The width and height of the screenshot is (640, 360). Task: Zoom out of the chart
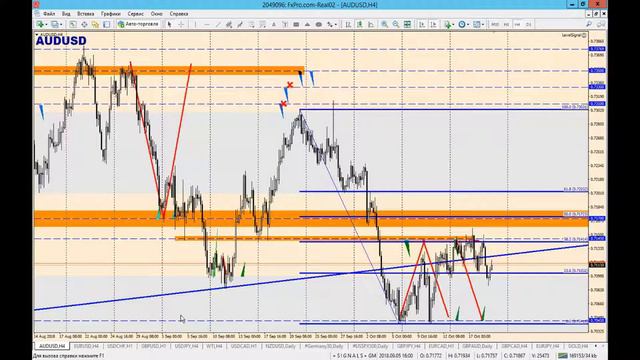pos(396,24)
